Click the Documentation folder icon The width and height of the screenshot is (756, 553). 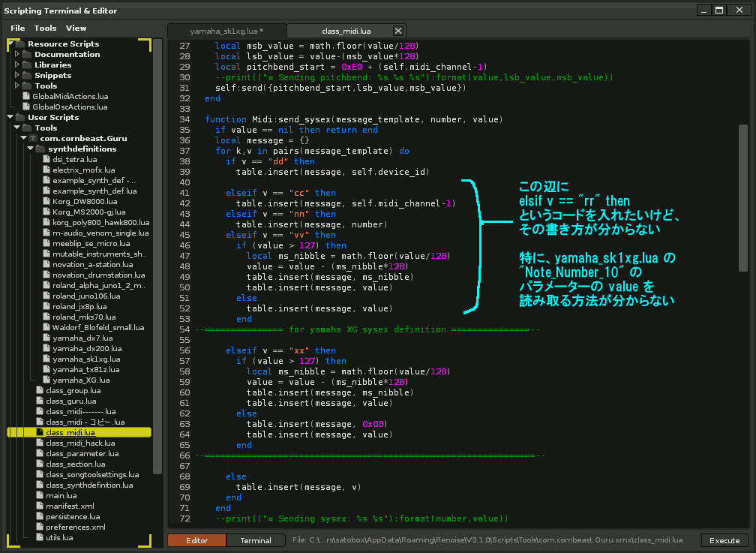tap(27, 54)
